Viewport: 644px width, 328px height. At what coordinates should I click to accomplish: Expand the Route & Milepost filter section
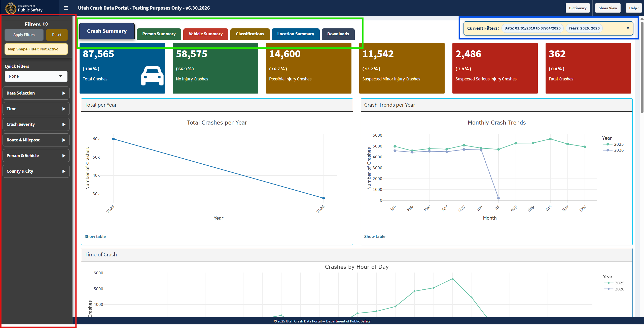[x=36, y=140]
